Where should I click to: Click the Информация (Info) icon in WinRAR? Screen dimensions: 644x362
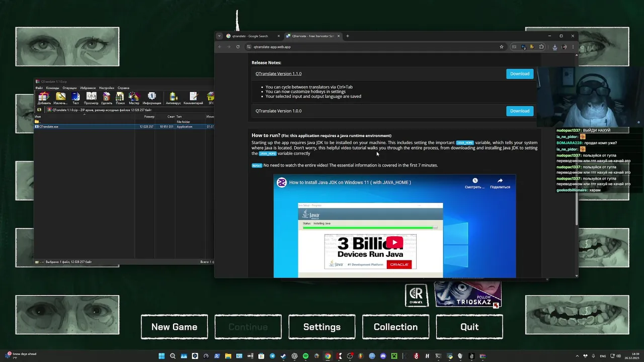pyautogui.click(x=151, y=98)
